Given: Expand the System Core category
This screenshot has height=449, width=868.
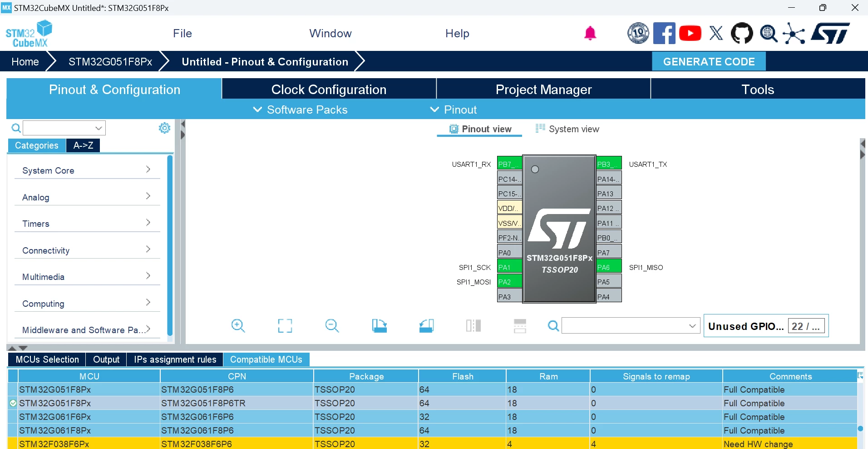Looking at the screenshot, I should click(x=87, y=170).
